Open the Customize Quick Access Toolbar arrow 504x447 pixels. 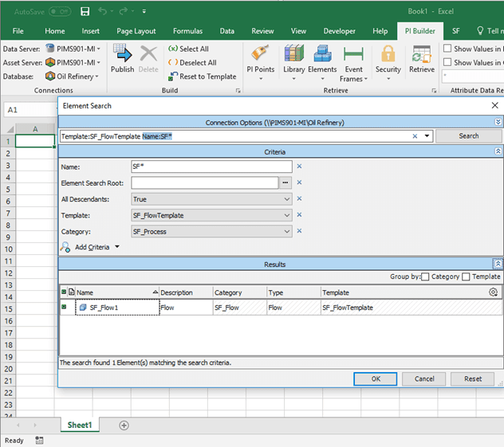click(x=144, y=12)
